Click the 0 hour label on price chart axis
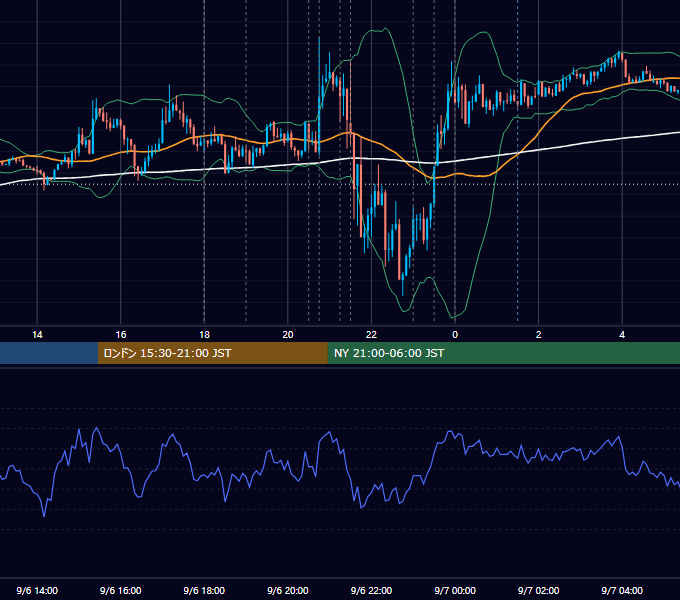The image size is (680, 600). 455,335
